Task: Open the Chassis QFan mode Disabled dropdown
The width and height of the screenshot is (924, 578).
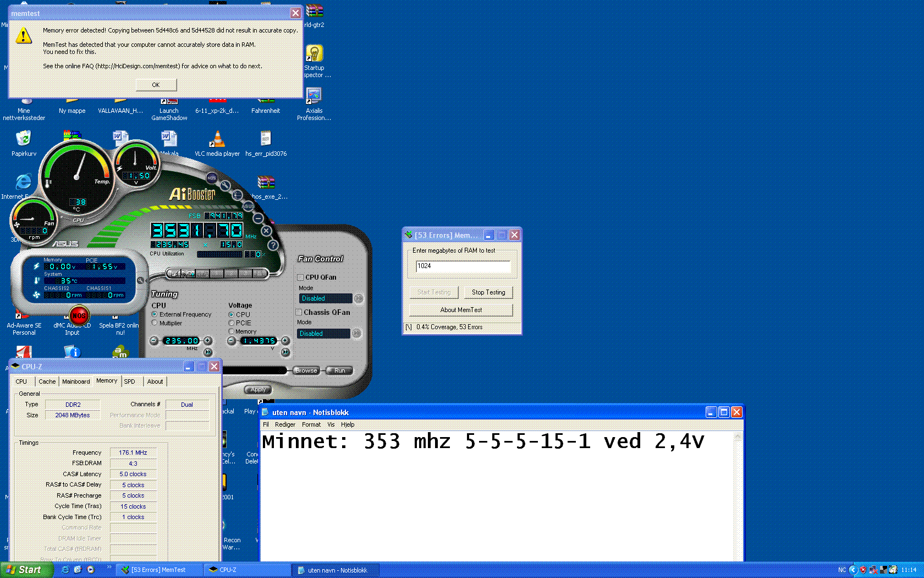Action: click(324, 334)
